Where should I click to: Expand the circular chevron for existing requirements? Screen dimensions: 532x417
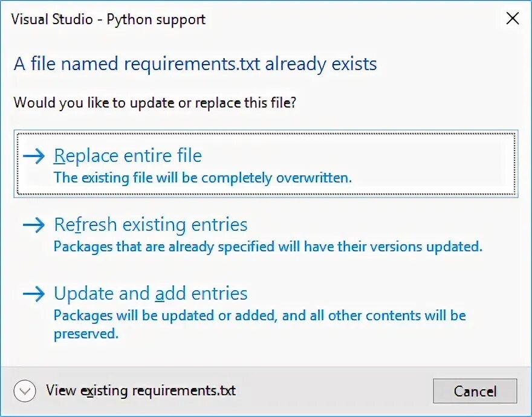tap(25, 391)
